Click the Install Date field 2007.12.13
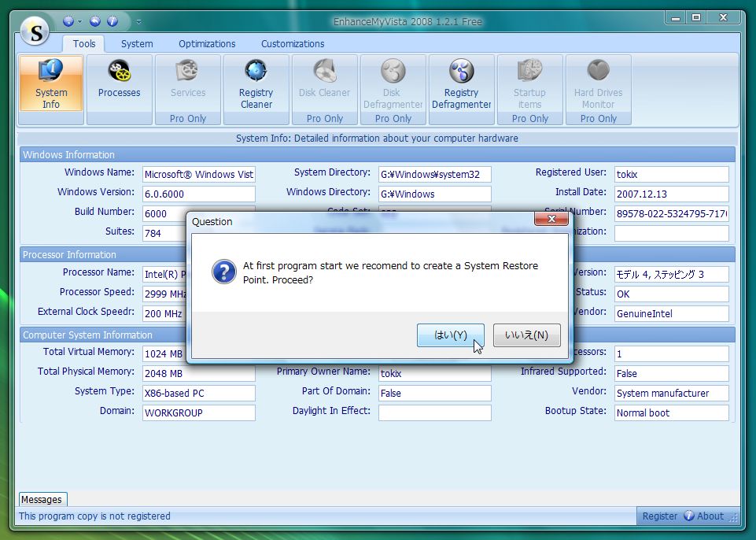 [x=671, y=194]
